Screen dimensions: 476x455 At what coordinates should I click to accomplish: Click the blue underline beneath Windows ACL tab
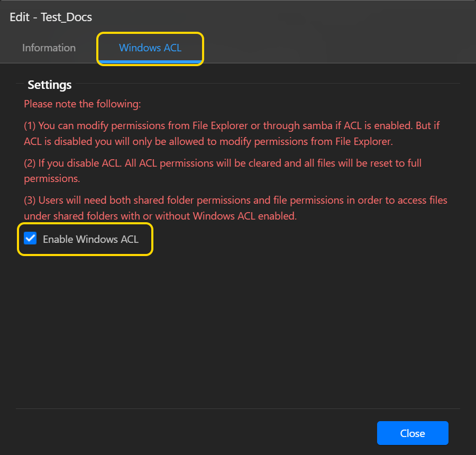pos(150,62)
